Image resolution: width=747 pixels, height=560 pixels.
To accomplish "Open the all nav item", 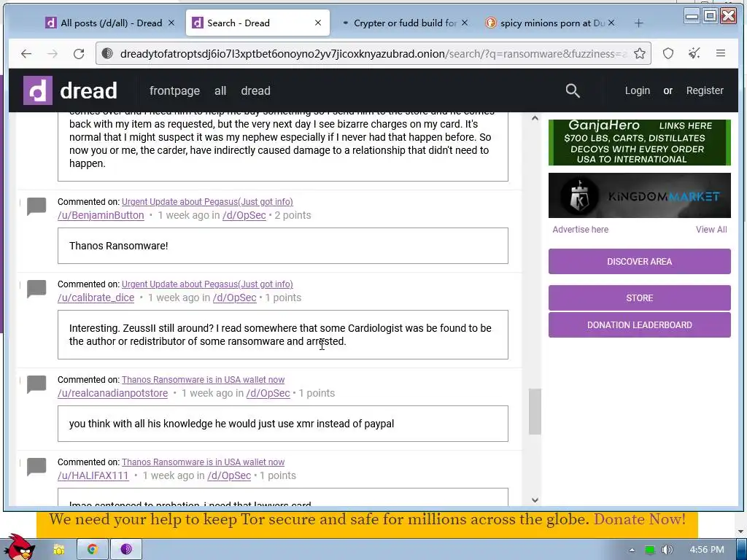I will [x=220, y=90].
